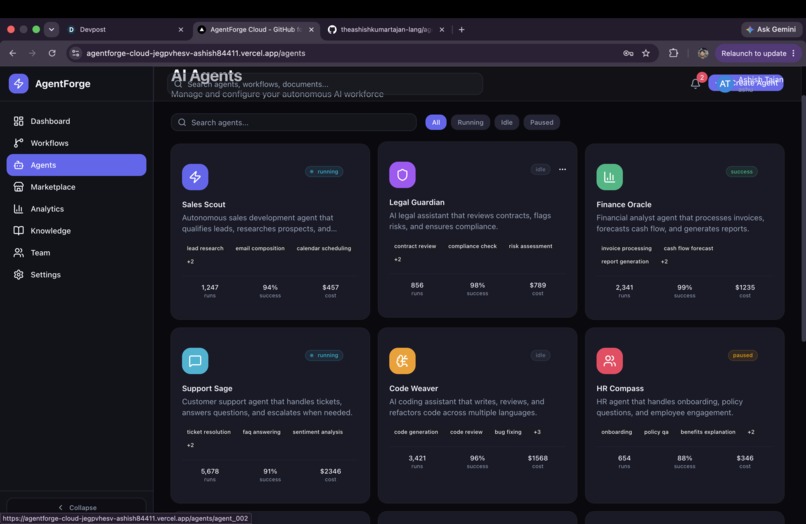
Task: Reload the page with the refresh icon
Action: [52, 53]
